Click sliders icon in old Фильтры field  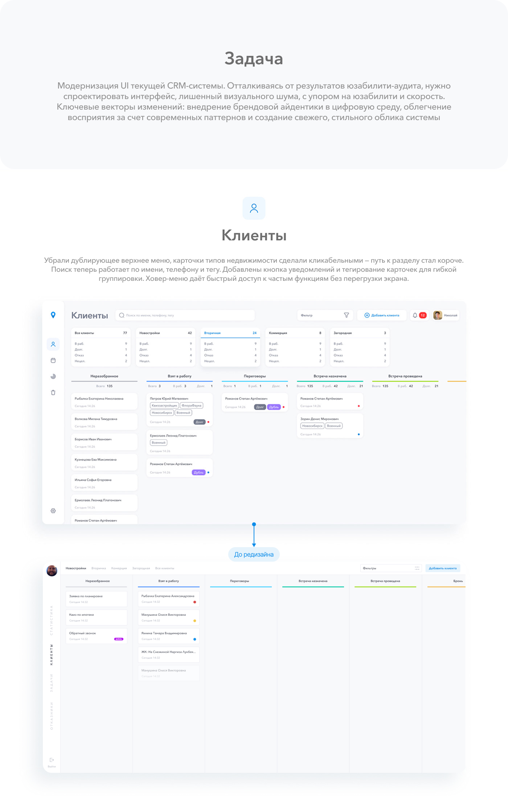[417, 568]
